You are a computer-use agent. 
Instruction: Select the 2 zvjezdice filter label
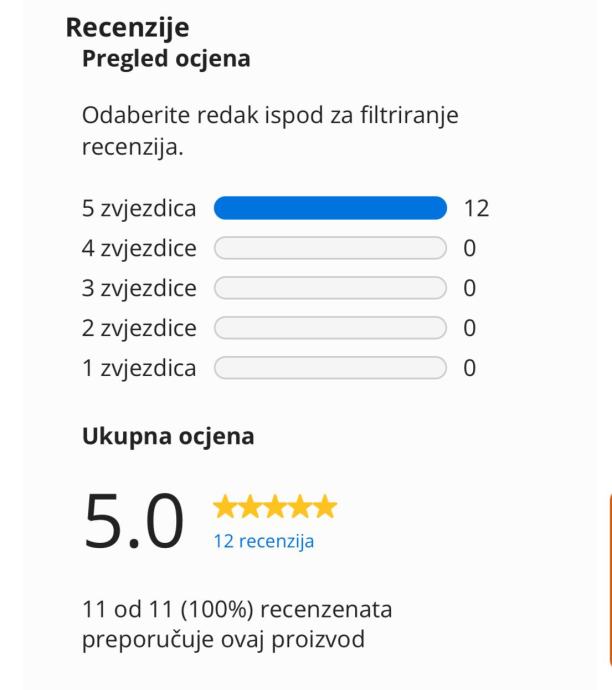140,328
